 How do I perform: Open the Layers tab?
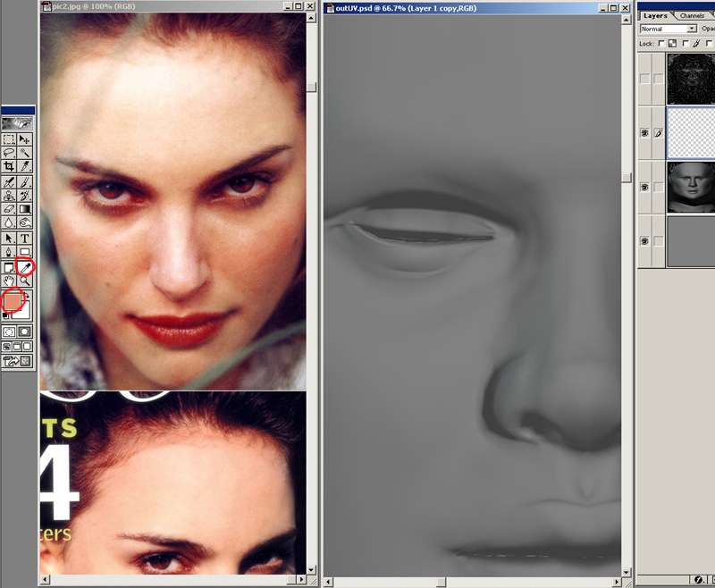(655, 15)
